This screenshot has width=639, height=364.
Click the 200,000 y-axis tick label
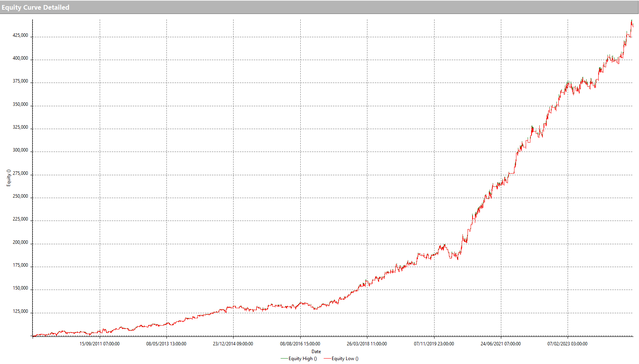coord(20,242)
